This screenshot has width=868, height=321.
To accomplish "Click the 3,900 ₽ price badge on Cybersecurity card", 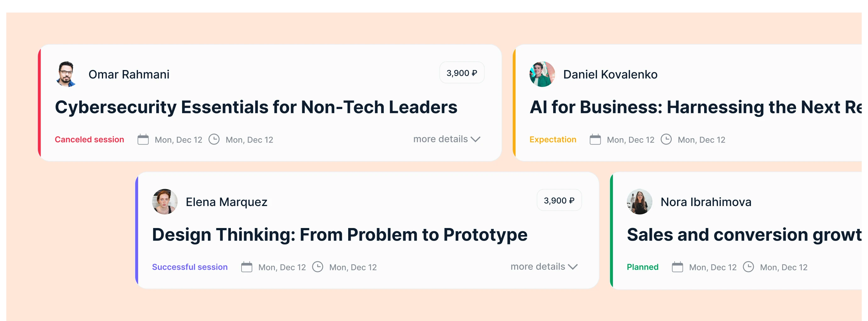I will point(462,72).
